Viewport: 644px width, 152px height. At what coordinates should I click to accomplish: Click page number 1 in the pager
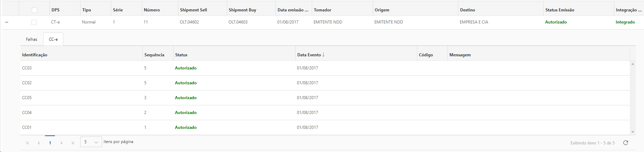click(50, 143)
